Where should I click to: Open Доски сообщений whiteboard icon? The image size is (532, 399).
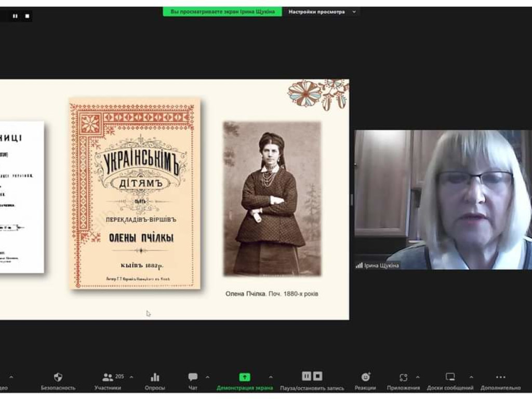[x=450, y=377]
